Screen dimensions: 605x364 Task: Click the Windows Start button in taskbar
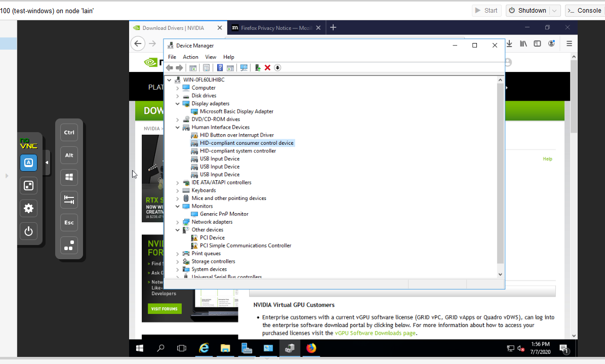[140, 349]
